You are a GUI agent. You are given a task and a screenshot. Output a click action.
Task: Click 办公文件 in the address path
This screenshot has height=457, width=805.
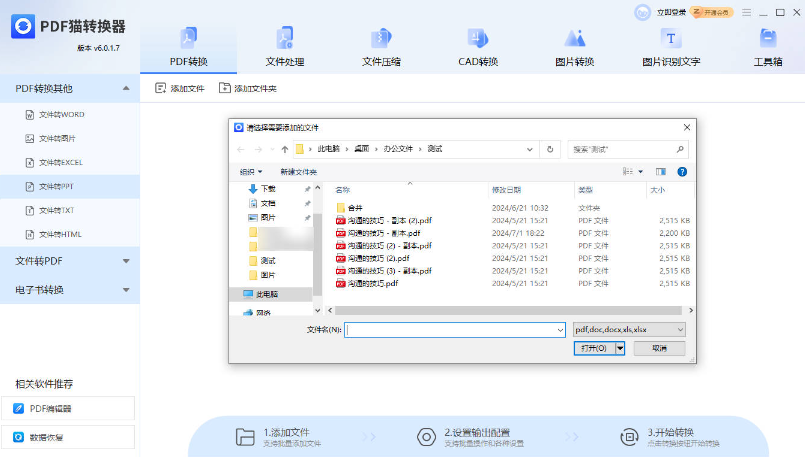398,149
